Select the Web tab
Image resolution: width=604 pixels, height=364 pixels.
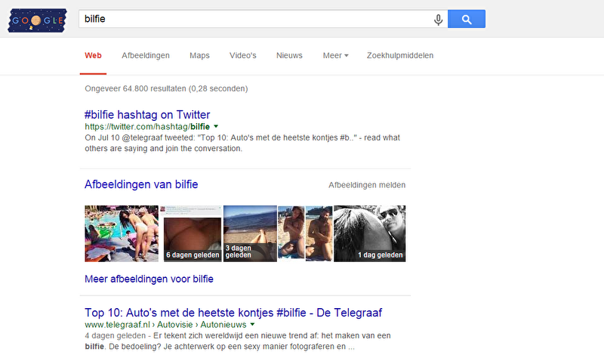point(93,55)
